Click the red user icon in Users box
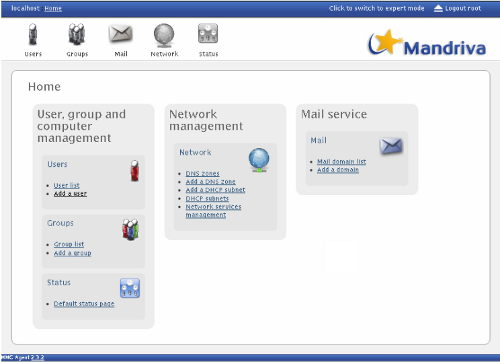Viewport: 500px width, 362px height. pyautogui.click(x=135, y=170)
